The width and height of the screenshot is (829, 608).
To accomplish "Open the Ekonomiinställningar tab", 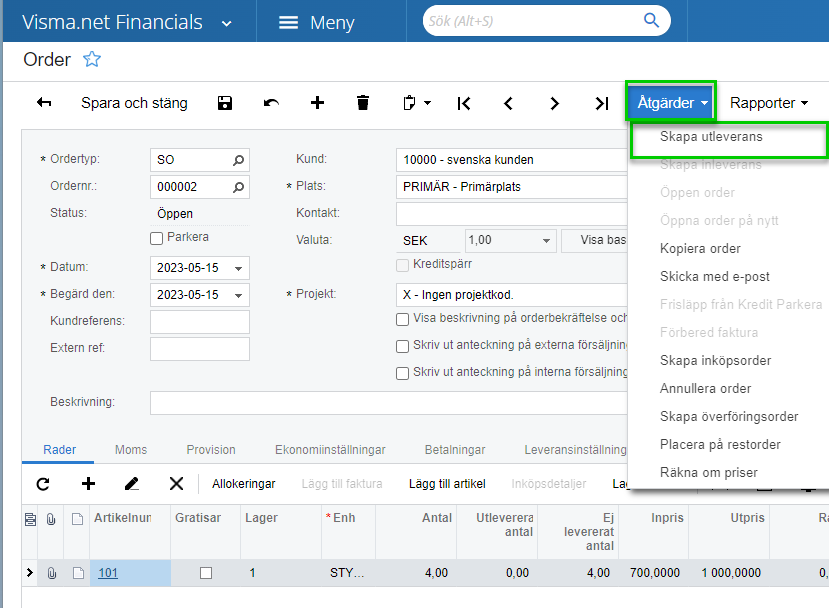I will coord(330,450).
